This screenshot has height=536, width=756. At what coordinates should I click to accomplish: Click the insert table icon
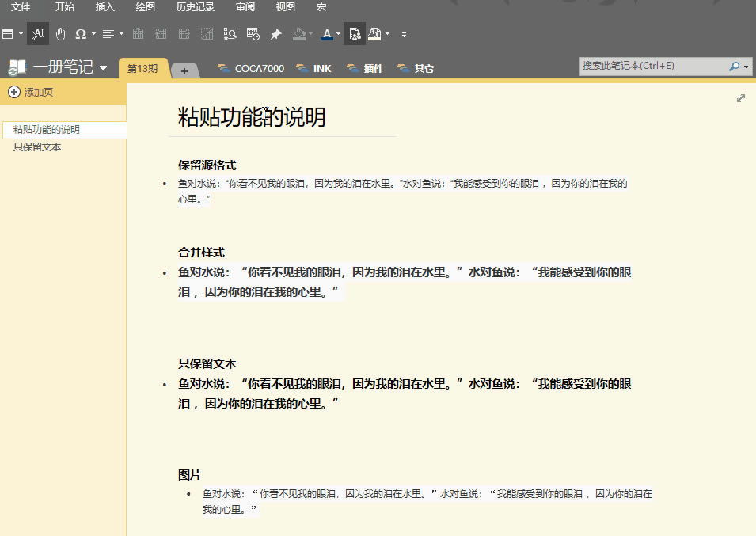[8, 34]
